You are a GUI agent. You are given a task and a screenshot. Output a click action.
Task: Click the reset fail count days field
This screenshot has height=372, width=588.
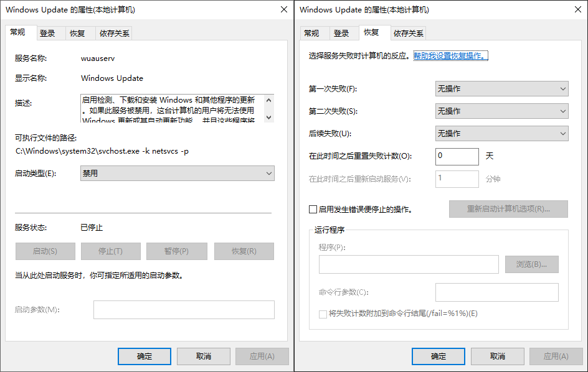pyautogui.click(x=457, y=157)
